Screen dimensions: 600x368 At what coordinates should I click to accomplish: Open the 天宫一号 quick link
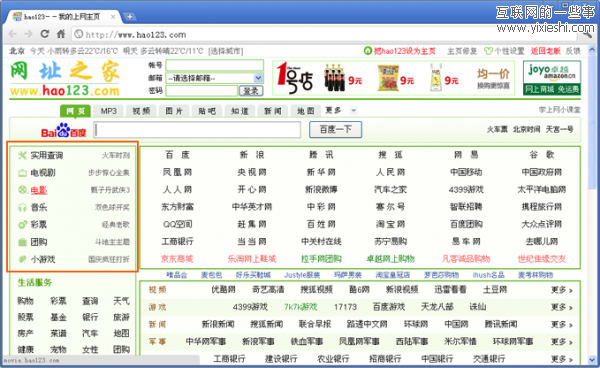[559, 129]
